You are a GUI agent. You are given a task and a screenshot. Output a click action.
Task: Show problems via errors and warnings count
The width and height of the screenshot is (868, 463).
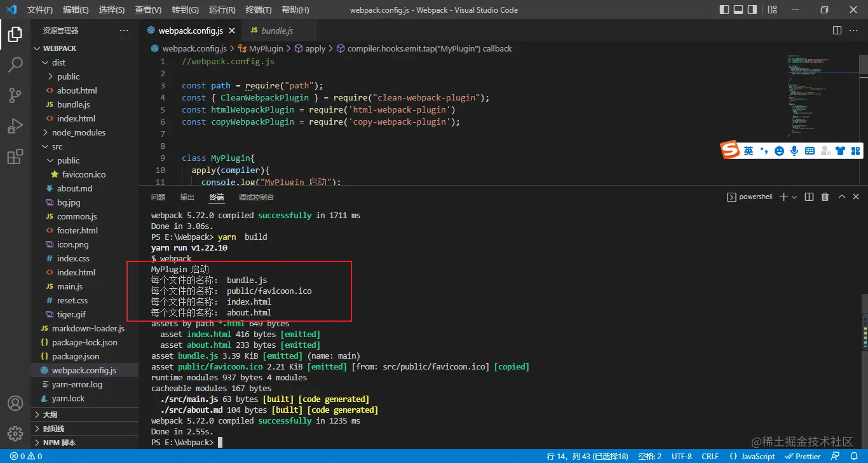coord(26,456)
